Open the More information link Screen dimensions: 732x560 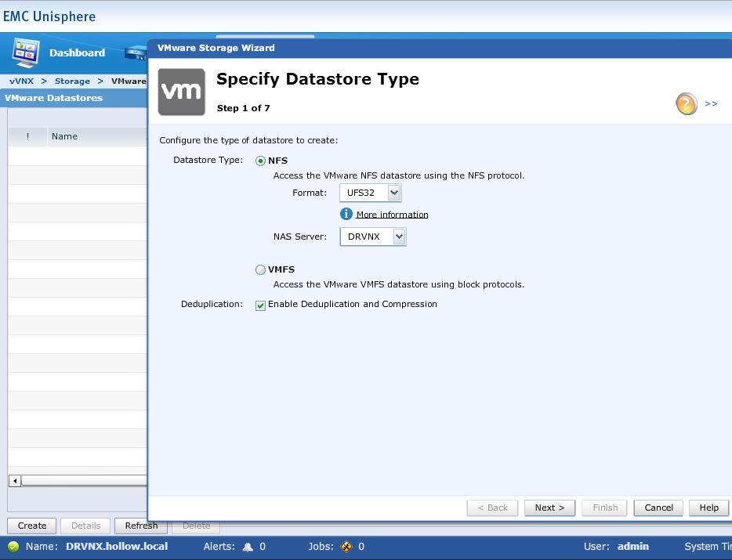[392, 215]
